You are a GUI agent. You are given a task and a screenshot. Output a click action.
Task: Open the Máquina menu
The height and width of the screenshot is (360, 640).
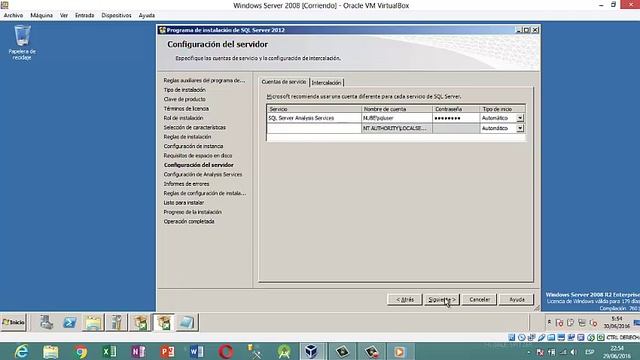coord(42,15)
